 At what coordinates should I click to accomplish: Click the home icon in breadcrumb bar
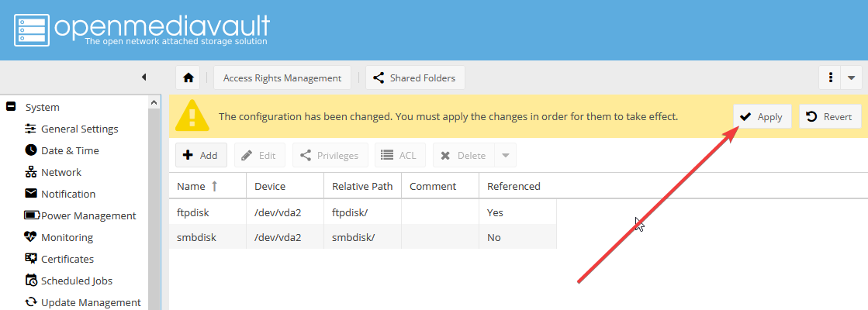[x=188, y=77]
